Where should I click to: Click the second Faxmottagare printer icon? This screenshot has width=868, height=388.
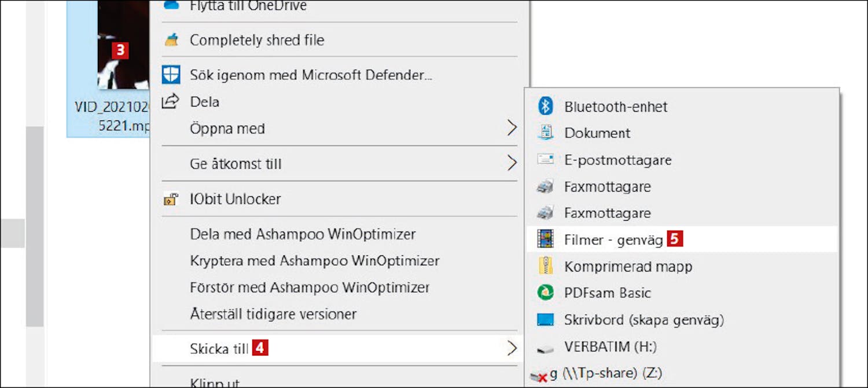(545, 213)
